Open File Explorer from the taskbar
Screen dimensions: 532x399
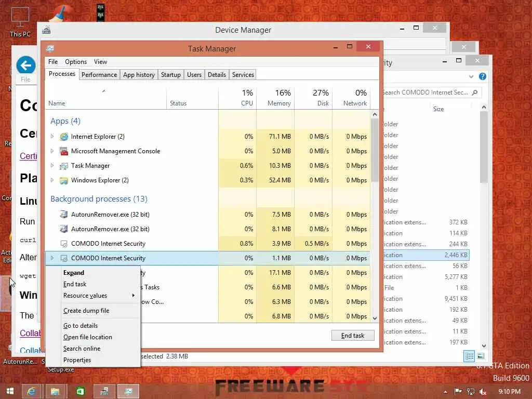point(55,391)
